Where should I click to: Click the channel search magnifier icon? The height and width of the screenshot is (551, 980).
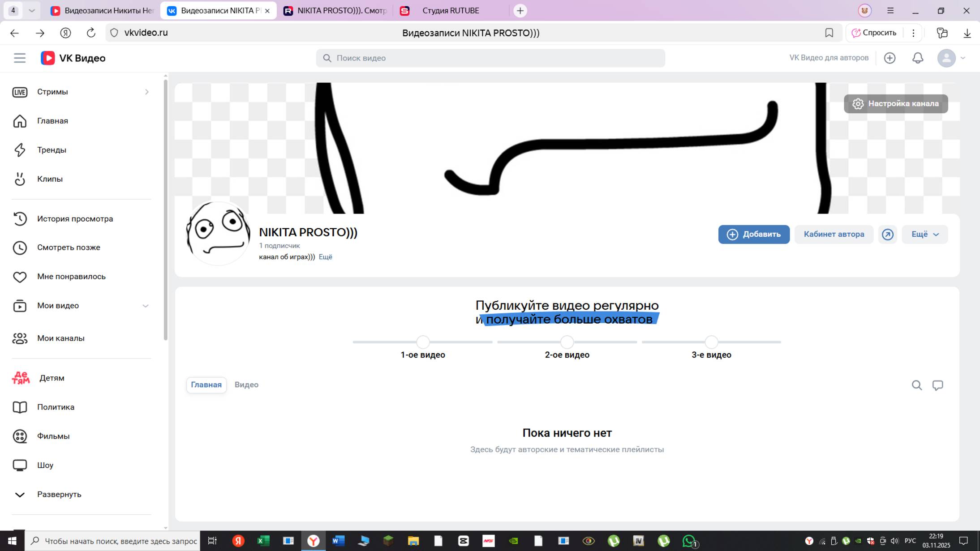916,385
